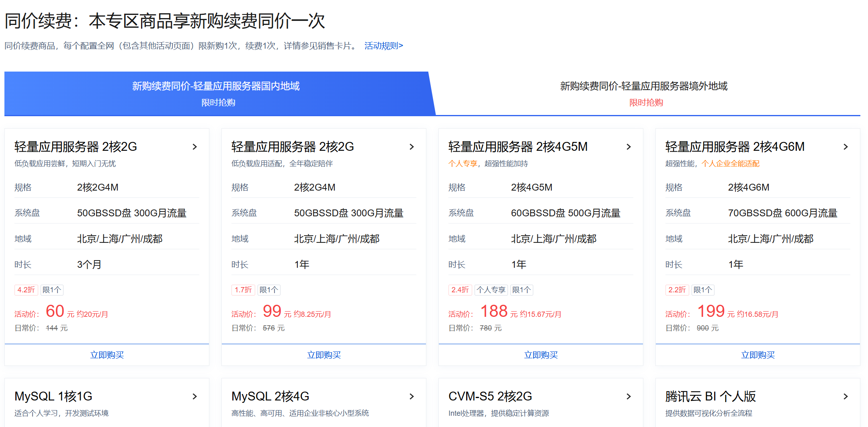Viewport: 868px width, 427px height.
Task: Click 约15.67元/月 monthly price text
Action: pos(540,314)
